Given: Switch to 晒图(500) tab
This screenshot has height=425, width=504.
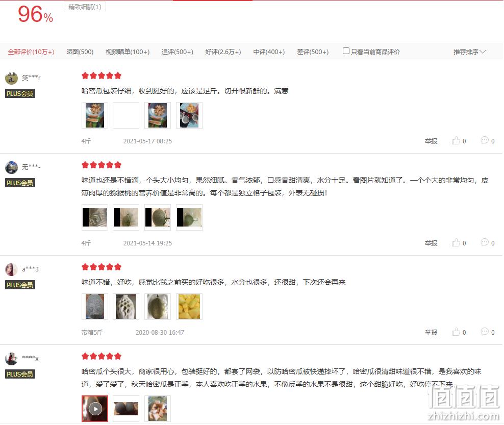Looking at the screenshot, I should [x=80, y=52].
